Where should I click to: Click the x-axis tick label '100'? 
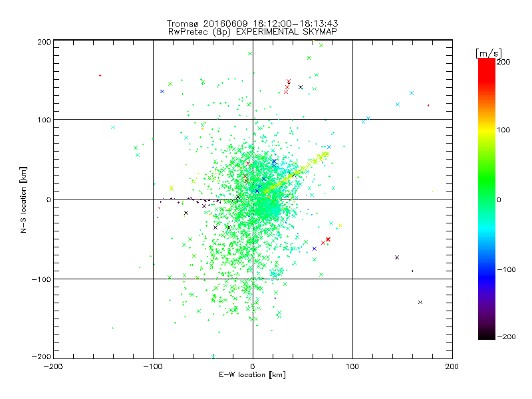point(352,366)
